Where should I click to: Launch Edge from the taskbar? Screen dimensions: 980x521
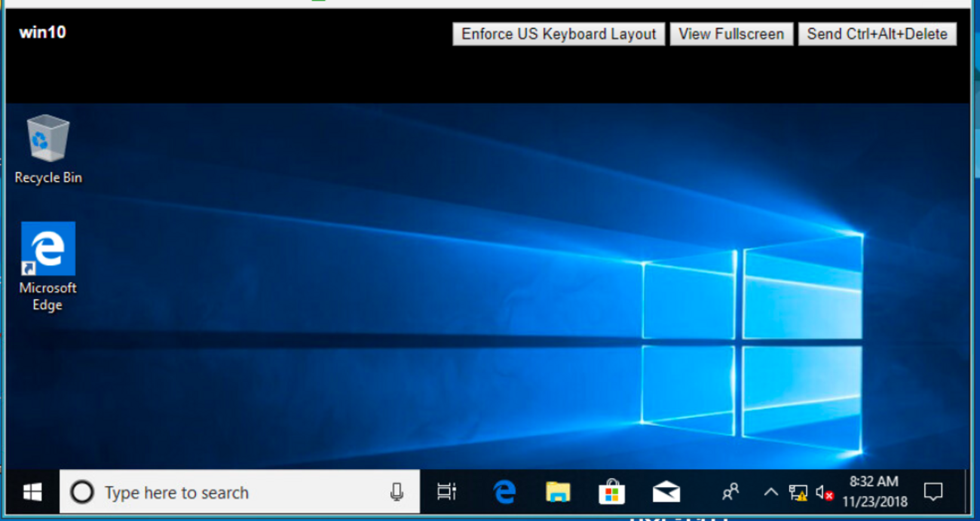pos(504,492)
